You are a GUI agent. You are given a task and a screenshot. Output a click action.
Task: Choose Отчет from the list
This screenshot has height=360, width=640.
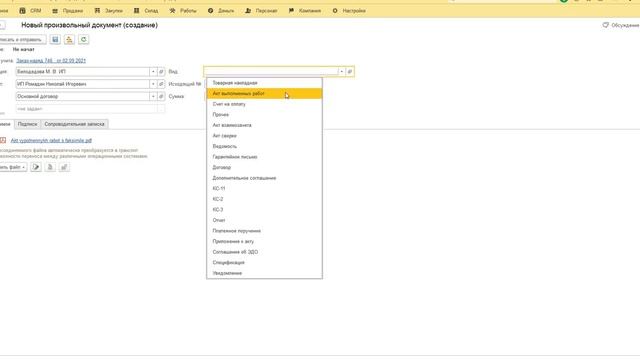(x=264, y=220)
